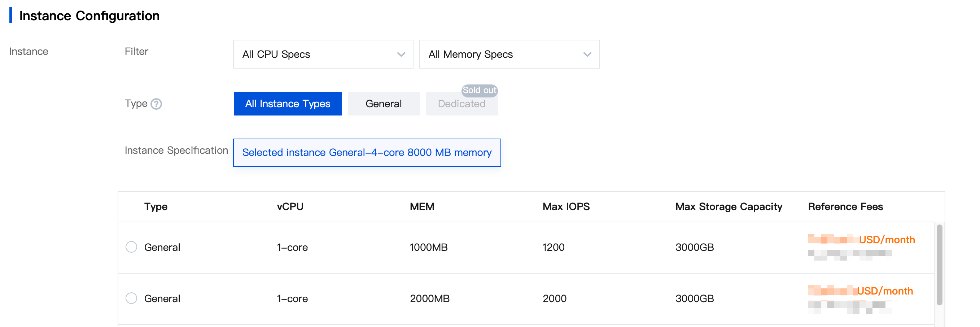Open the All Memory Specs dropdown
Image resolution: width=980 pixels, height=327 pixels.
(x=509, y=54)
